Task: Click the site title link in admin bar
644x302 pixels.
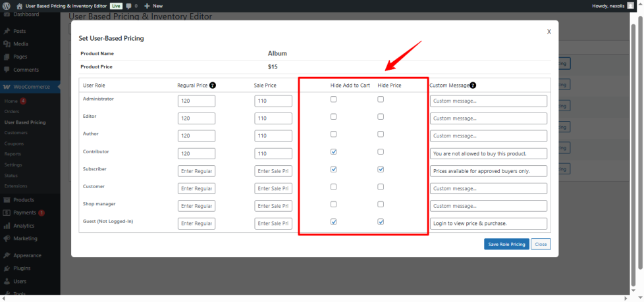Action: tap(66, 6)
